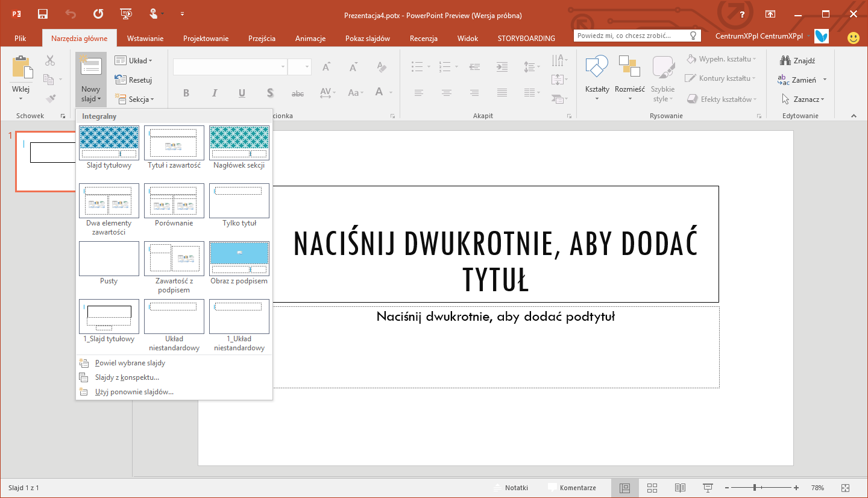Open the Zaznacz dropdown
This screenshot has width=868, height=498.
point(803,99)
